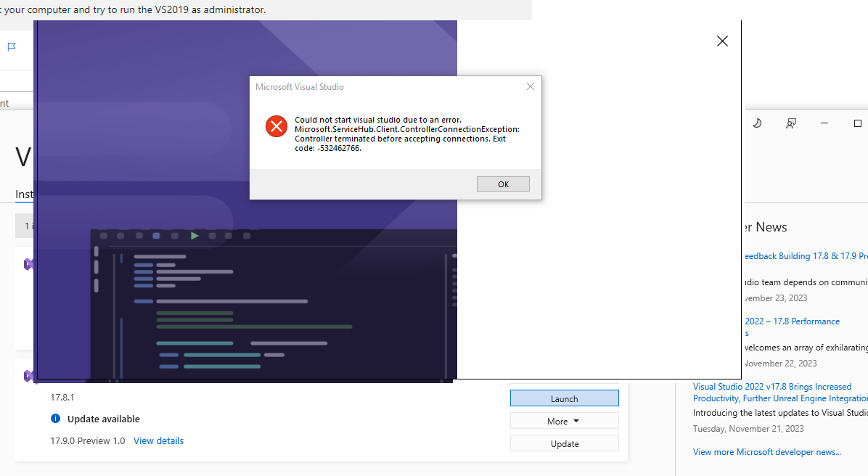The width and height of the screenshot is (868, 476).
Task: Minimize the Visual Studio Installer window
Action: click(x=824, y=123)
